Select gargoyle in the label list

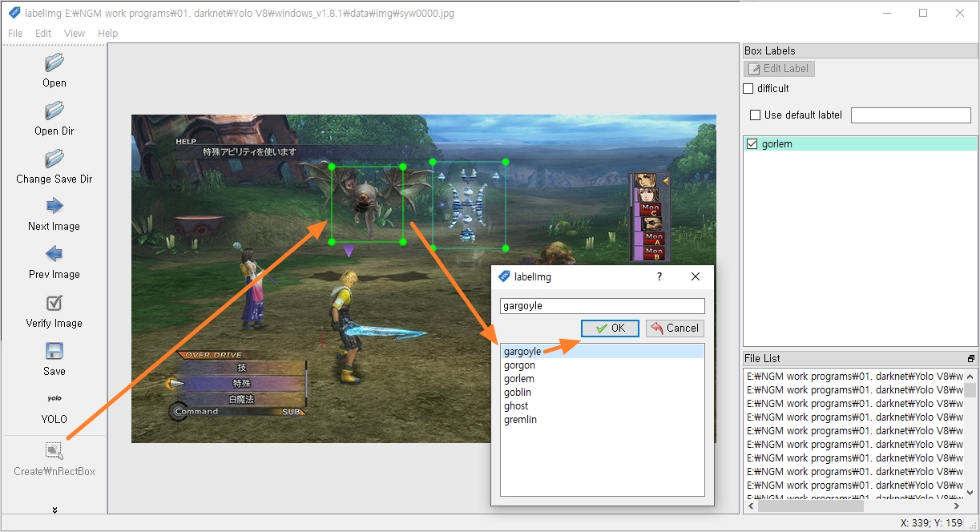tap(603, 352)
